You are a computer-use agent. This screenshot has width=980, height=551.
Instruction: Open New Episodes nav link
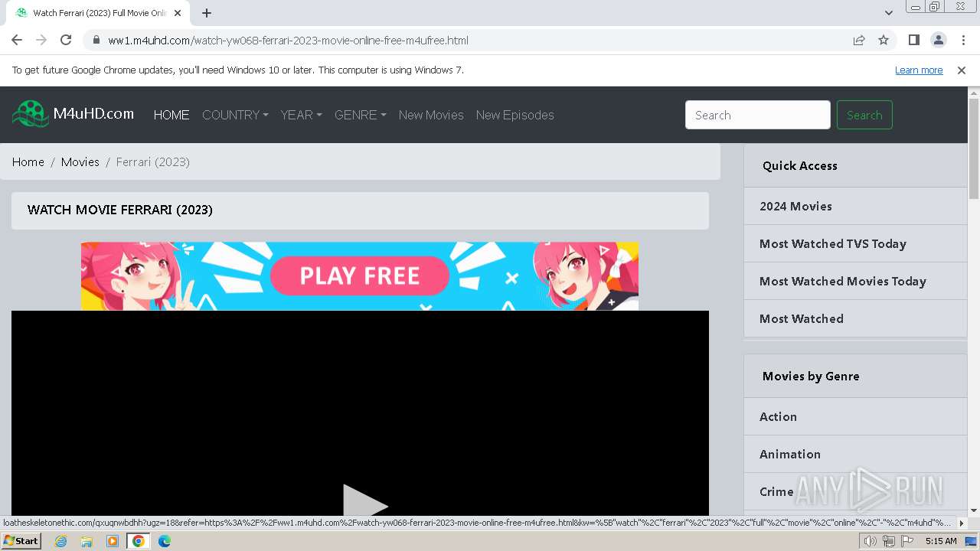click(514, 115)
